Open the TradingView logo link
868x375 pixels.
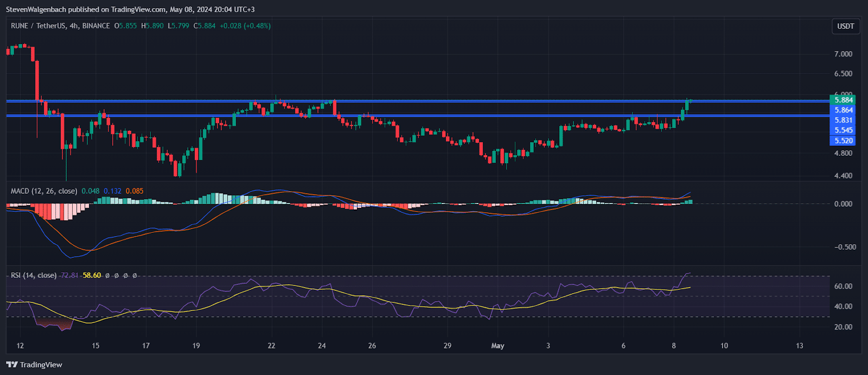tap(34, 365)
